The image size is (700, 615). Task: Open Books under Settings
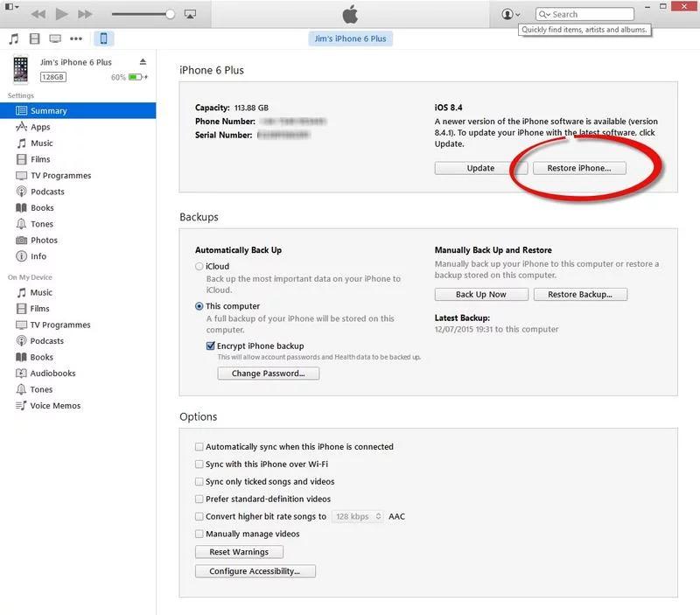click(x=78, y=208)
